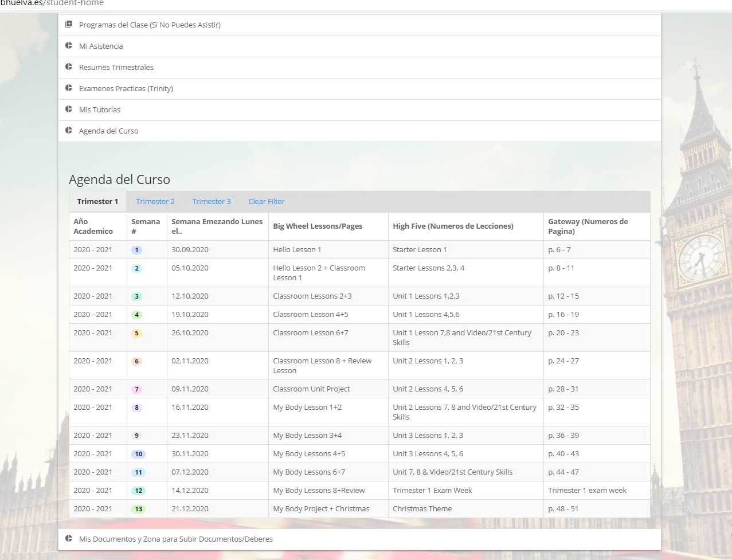Click the week 2 number badge
732x560 pixels.
coord(136,268)
